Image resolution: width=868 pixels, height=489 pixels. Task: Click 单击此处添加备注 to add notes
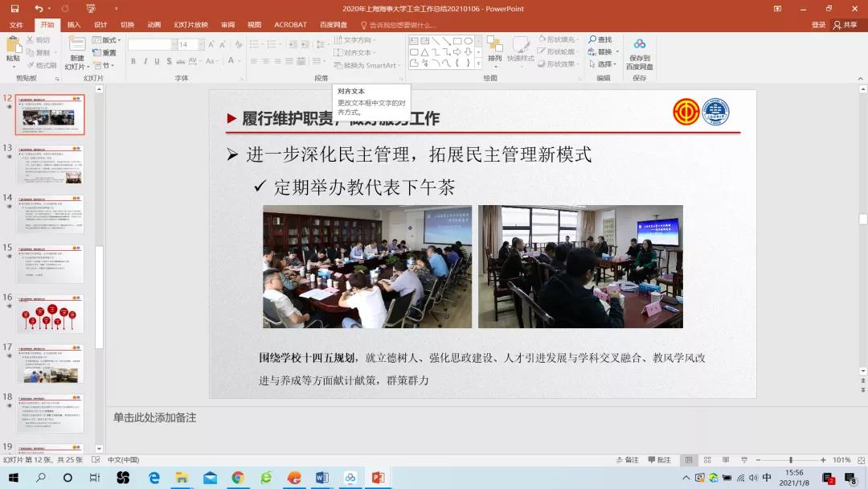(x=154, y=417)
